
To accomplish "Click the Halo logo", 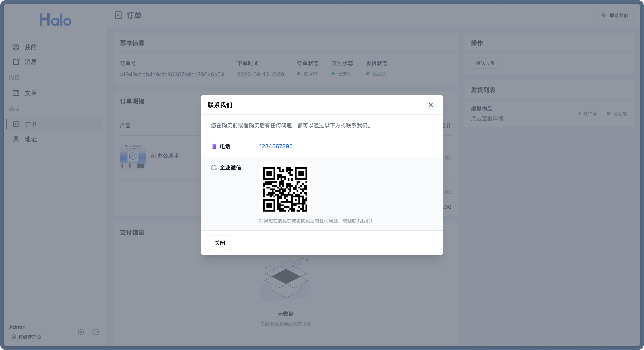I will tap(56, 20).
